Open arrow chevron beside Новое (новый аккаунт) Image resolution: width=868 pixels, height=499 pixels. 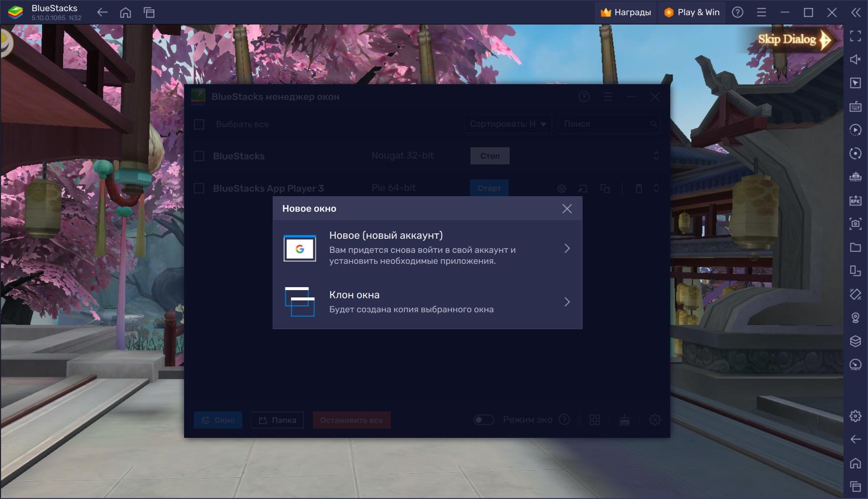pos(567,248)
